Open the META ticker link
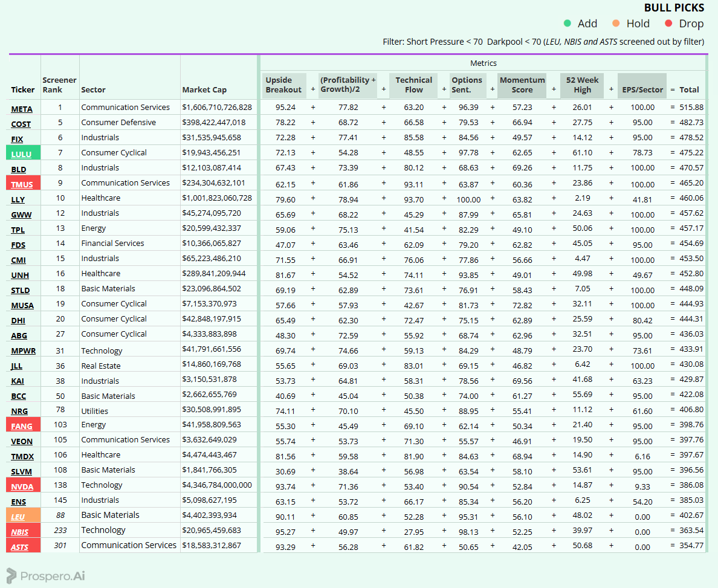This screenshot has height=588, width=718. coord(22,109)
